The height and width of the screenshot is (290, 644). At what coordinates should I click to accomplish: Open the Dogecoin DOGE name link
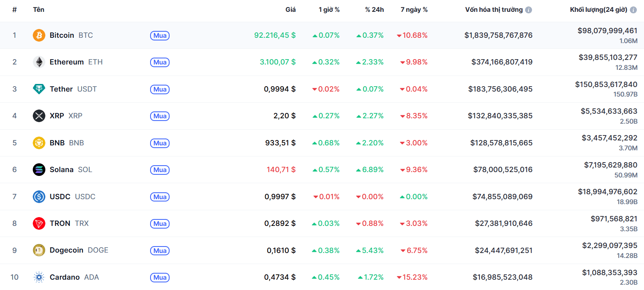[79, 250]
